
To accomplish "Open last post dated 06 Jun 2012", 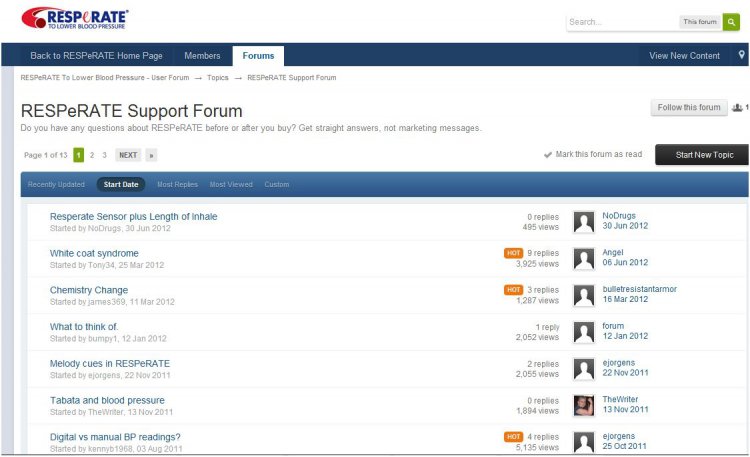I will 625,262.
